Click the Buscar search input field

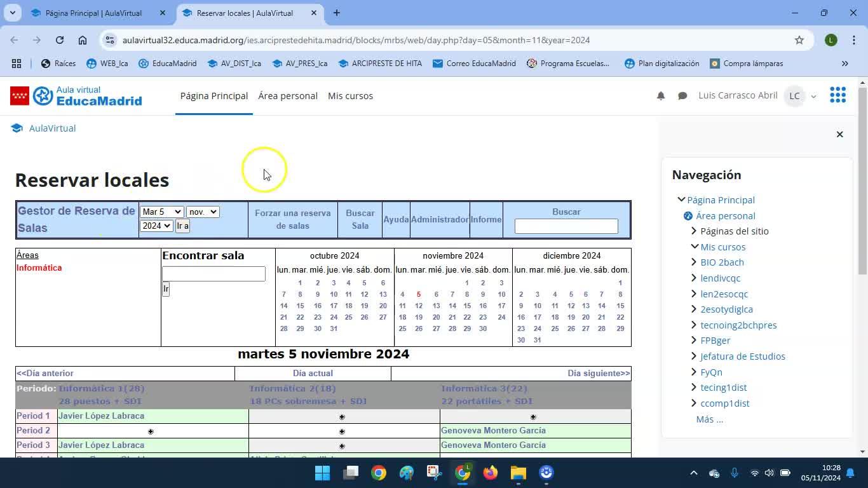(566, 226)
